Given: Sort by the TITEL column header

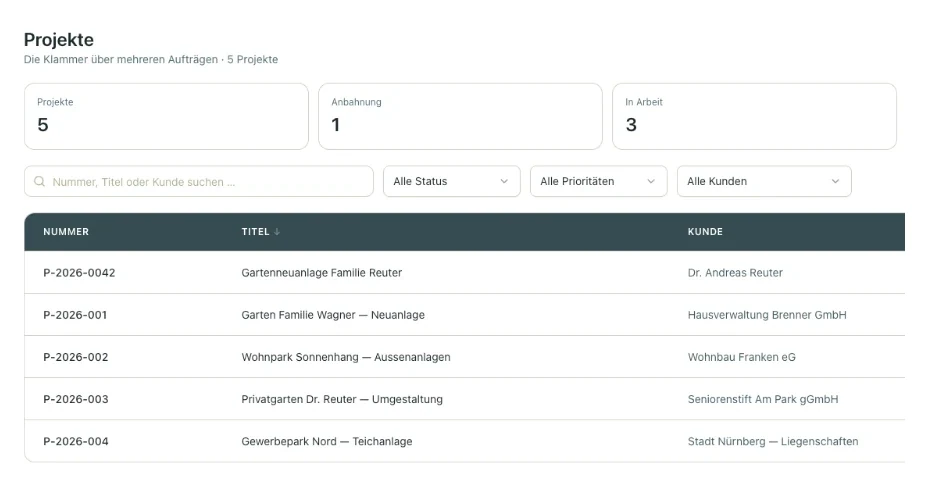Looking at the screenshot, I should coord(255,232).
